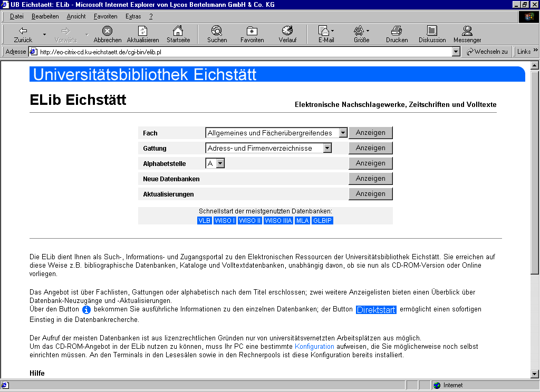Expand the Fach subject dropdown

[x=343, y=133]
